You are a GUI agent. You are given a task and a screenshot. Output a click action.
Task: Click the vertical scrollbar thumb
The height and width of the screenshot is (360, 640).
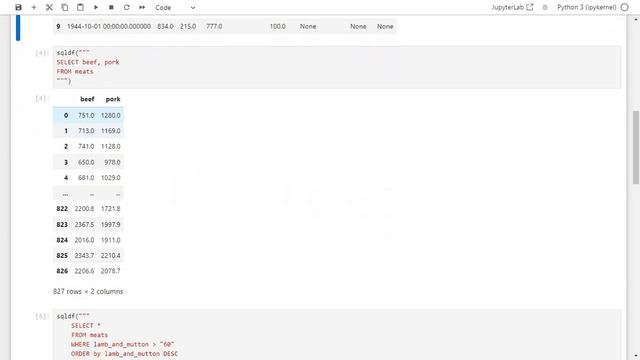point(636,147)
